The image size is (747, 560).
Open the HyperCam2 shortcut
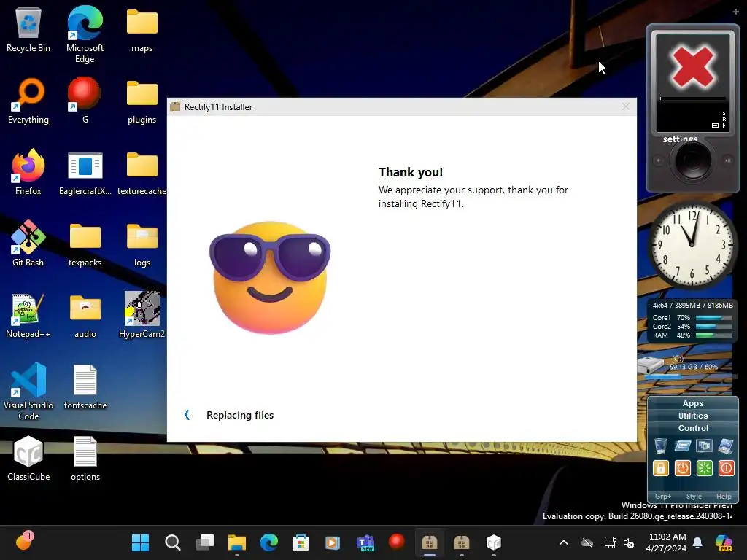pos(142,316)
